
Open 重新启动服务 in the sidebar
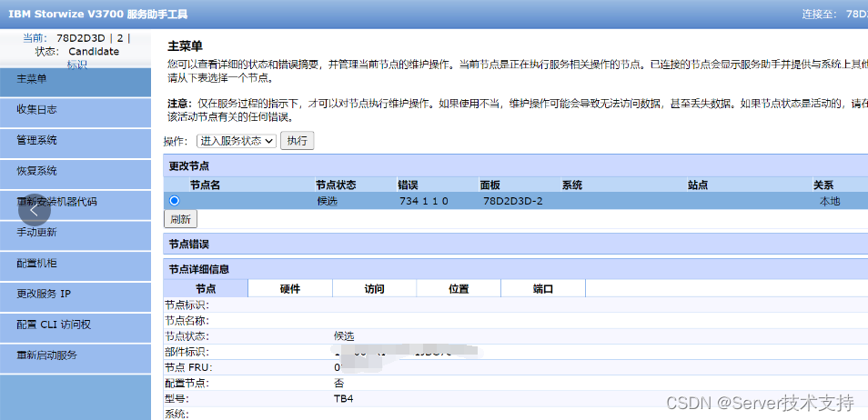[76, 358]
